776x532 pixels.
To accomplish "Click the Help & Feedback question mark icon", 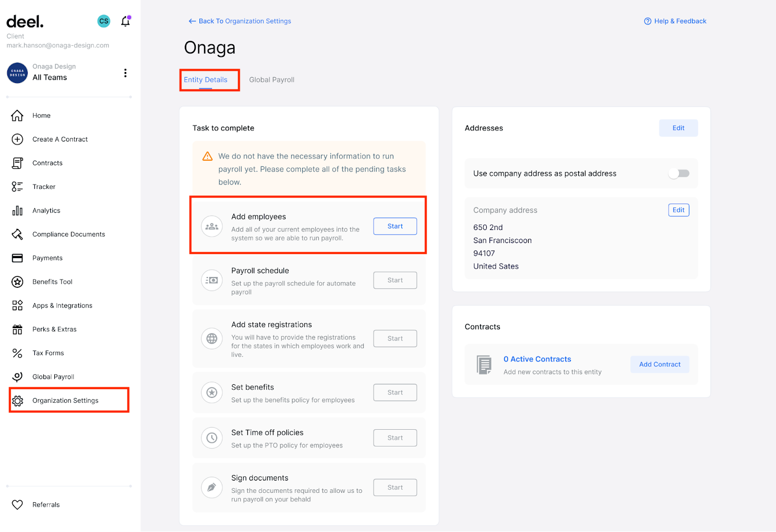I will pos(648,21).
